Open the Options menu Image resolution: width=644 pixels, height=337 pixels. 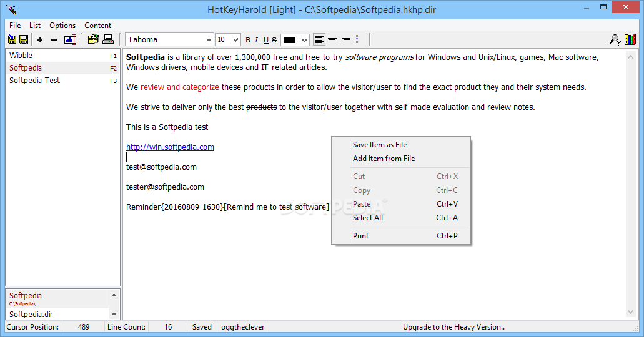coord(62,26)
